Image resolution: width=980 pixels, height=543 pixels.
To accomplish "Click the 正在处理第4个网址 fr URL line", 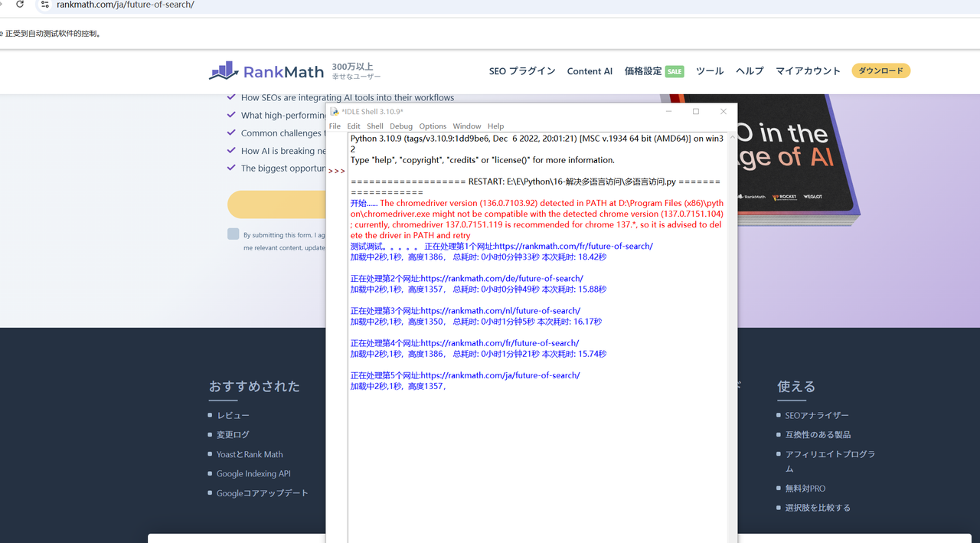I will (x=465, y=343).
